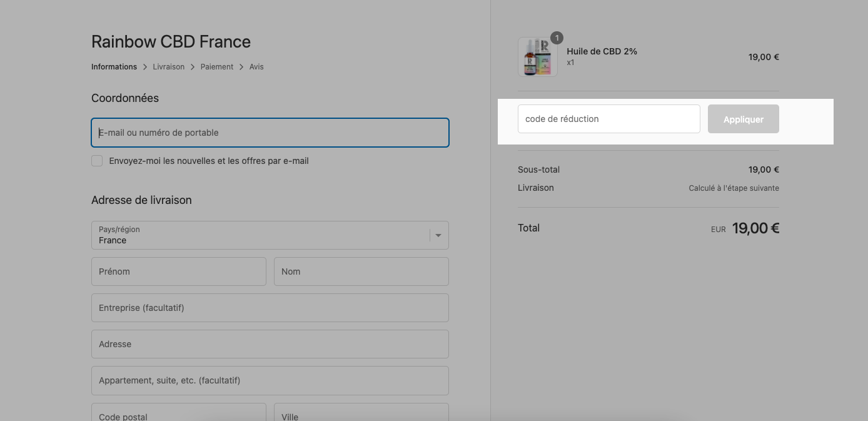Screen dimensions: 868x421
Task: Click into the Nom field
Action: 361,271
